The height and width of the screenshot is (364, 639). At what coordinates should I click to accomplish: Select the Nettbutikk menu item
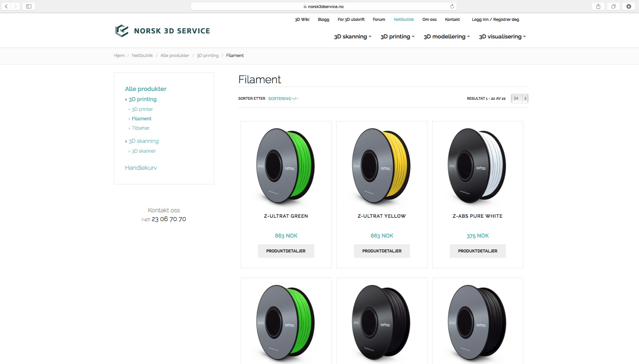coord(404,20)
